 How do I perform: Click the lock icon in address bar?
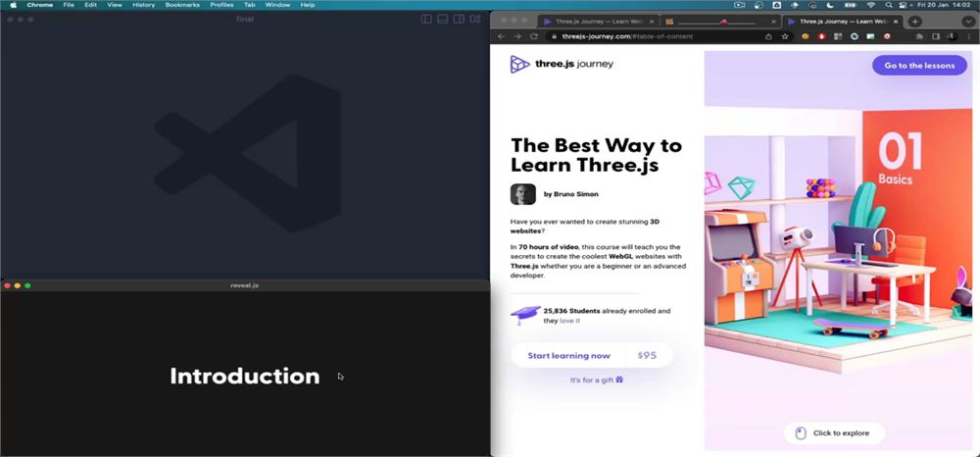point(553,36)
